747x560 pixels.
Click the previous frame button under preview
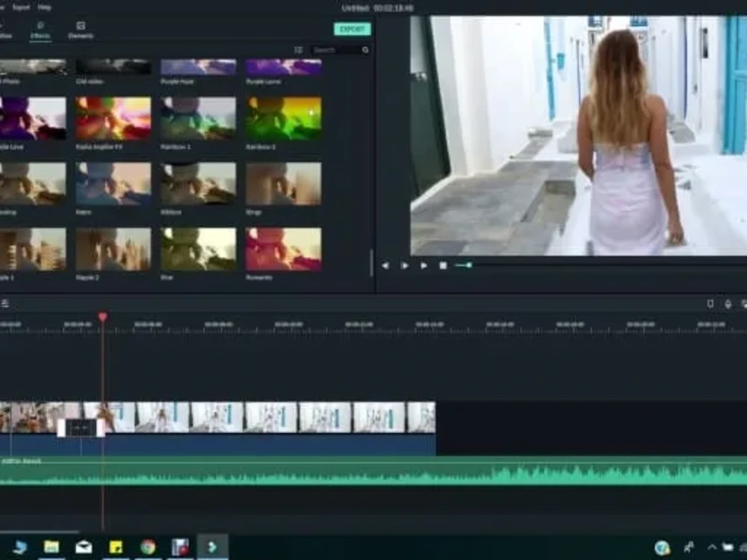(x=385, y=266)
